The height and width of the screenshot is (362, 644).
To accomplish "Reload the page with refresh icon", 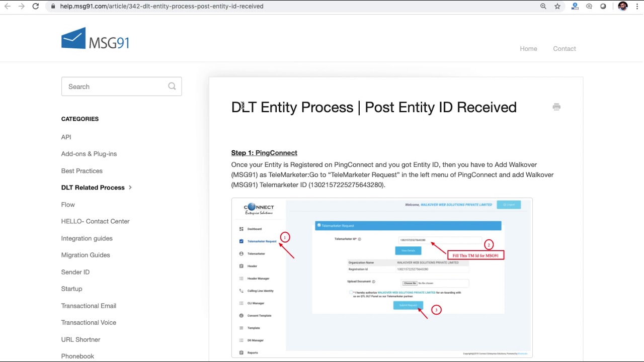I will pyautogui.click(x=36, y=6).
